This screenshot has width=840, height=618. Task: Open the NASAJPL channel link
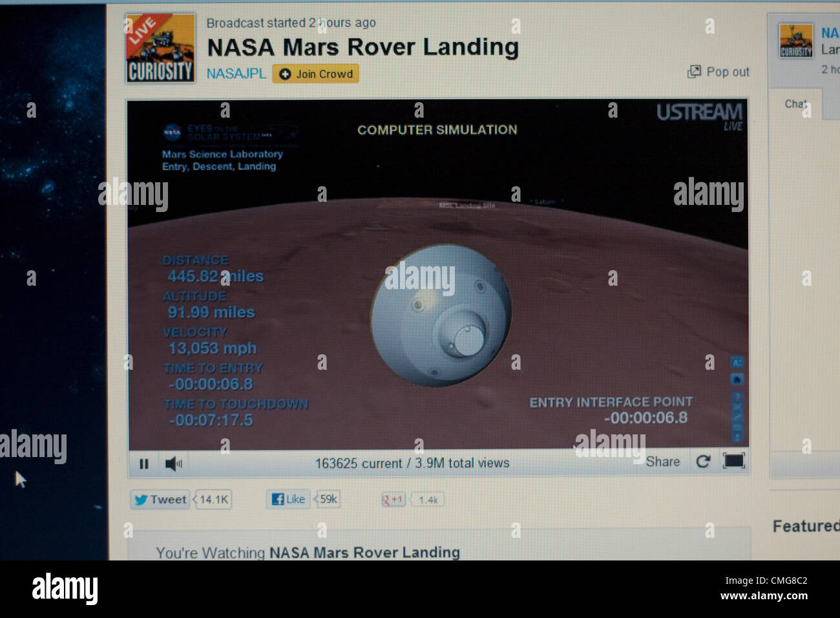[x=236, y=74]
